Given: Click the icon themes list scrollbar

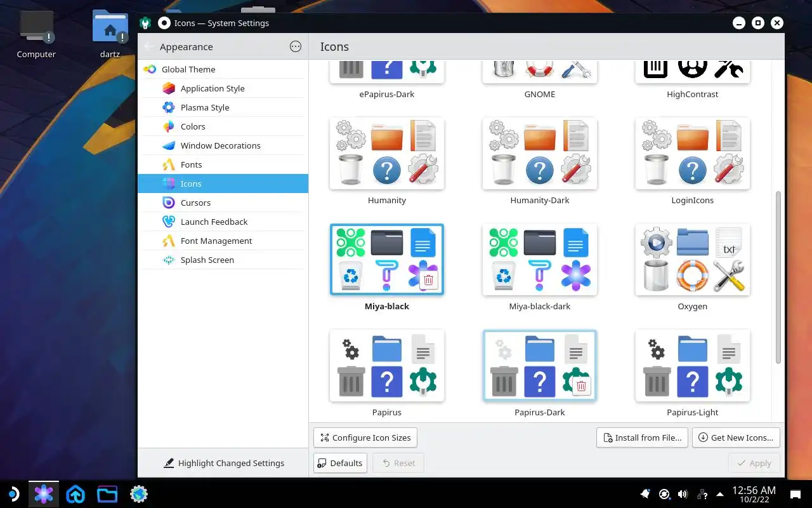Looking at the screenshot, I should pyautogui.click(x=778, y=278).
